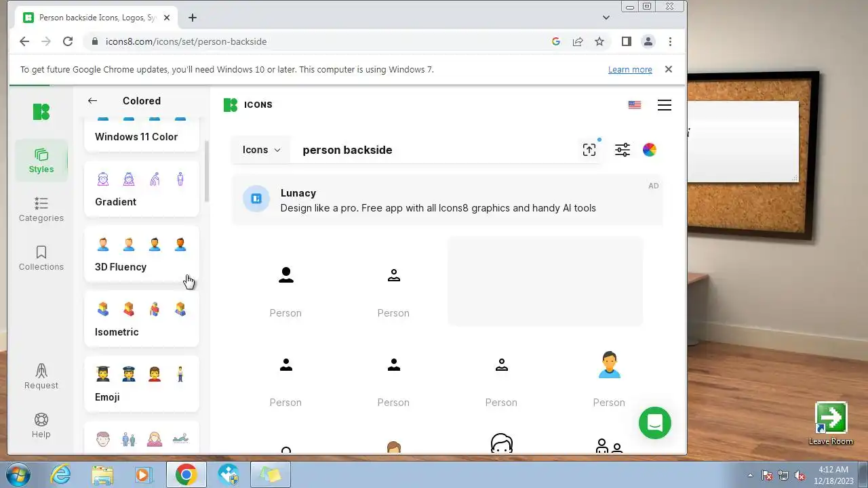Click the search by image icon
The image size is (868, 488).
pyautogui.click(x=589, y=150)
